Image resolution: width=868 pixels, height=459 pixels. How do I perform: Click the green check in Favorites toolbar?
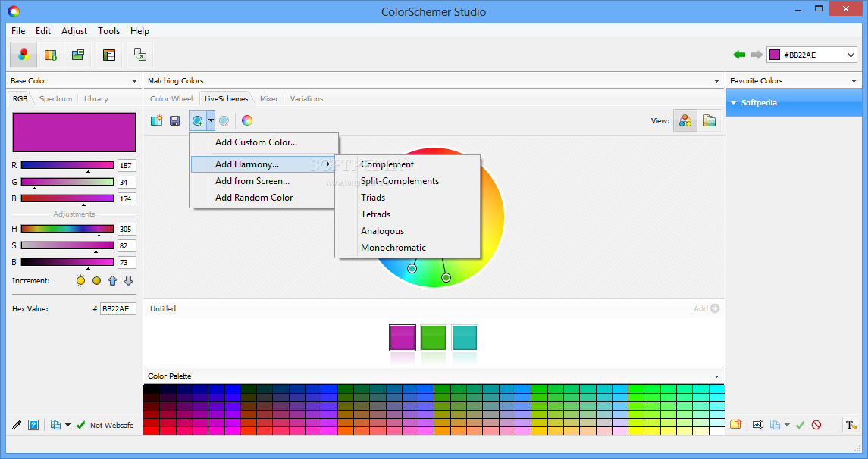coord(800,425)
